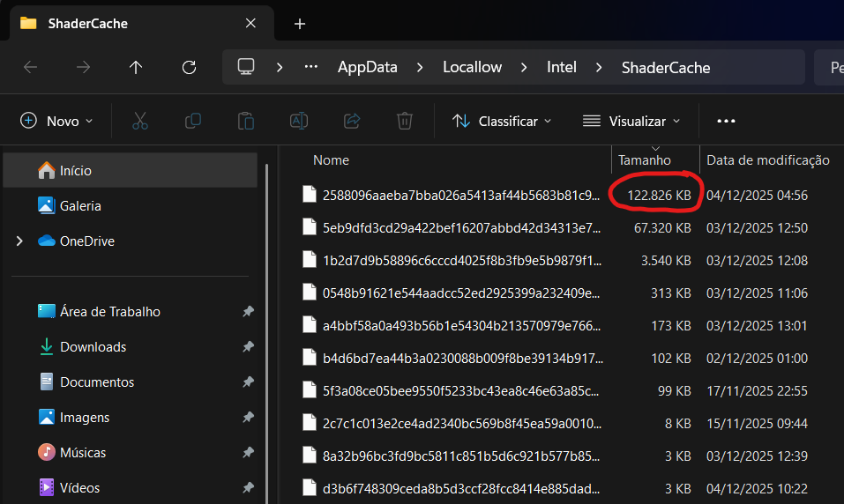Toggle pin next to Imagens
Image resolution: width=844 pixels, height=504 pixels.
[x=248, y=418]
